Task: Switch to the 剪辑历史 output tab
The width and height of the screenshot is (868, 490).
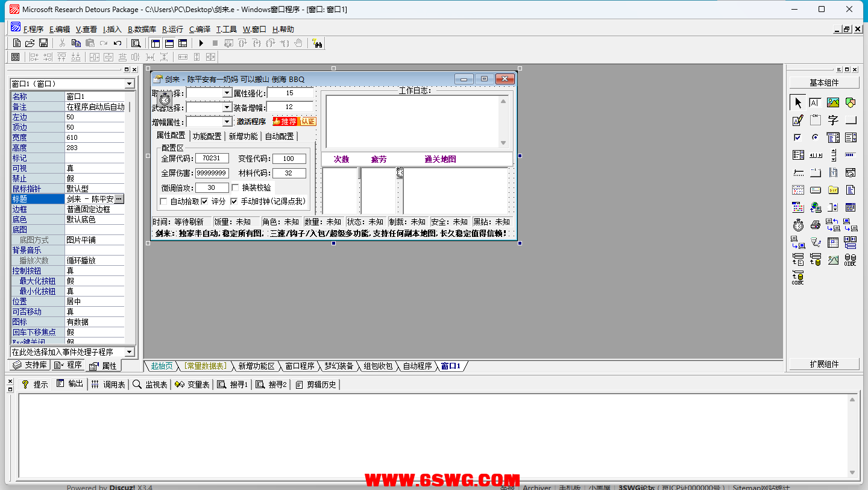Action: tap(317, 385)
